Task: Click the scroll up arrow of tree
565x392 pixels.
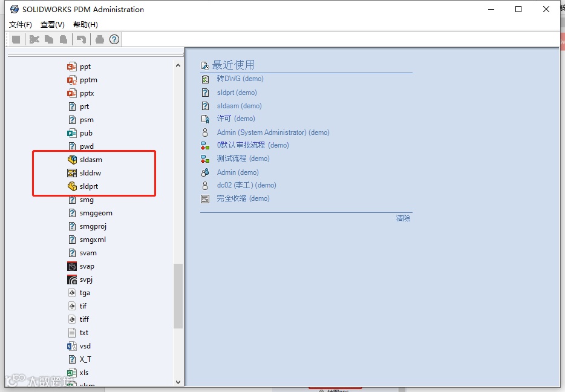Action: [178, 65]
